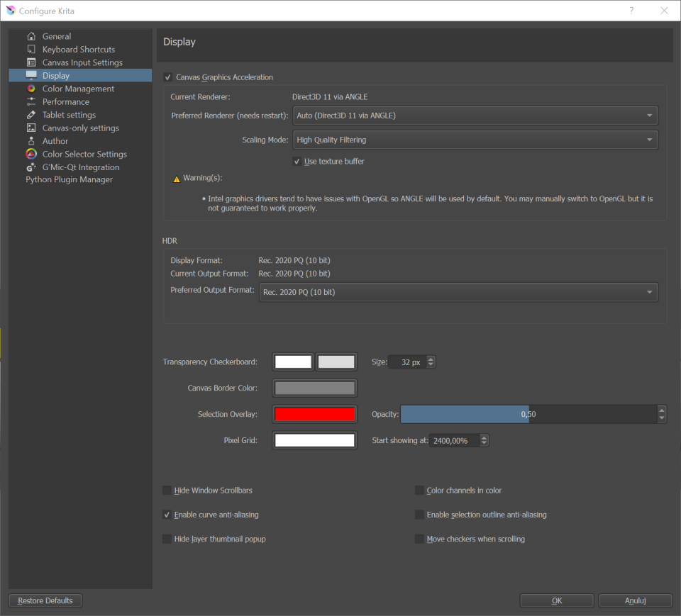Change the red Selection Overlay color swatch

pyautogui.click(x=314, y=414)
